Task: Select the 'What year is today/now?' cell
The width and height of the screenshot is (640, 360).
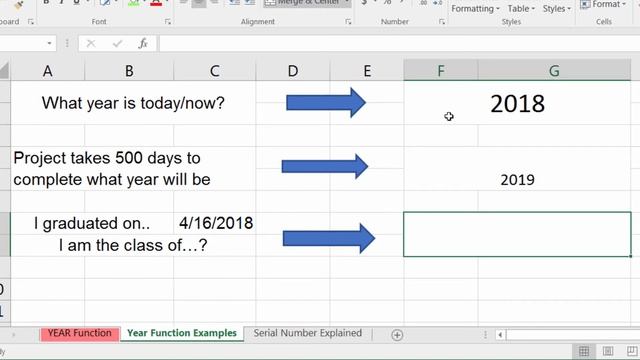Action: click(x=133, y=103)
